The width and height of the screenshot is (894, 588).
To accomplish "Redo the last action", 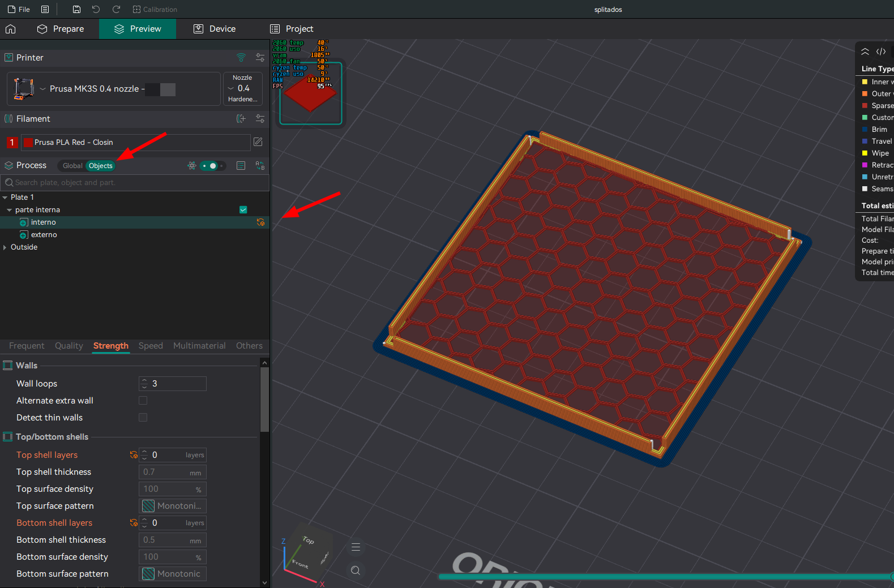I will point(116,9).
